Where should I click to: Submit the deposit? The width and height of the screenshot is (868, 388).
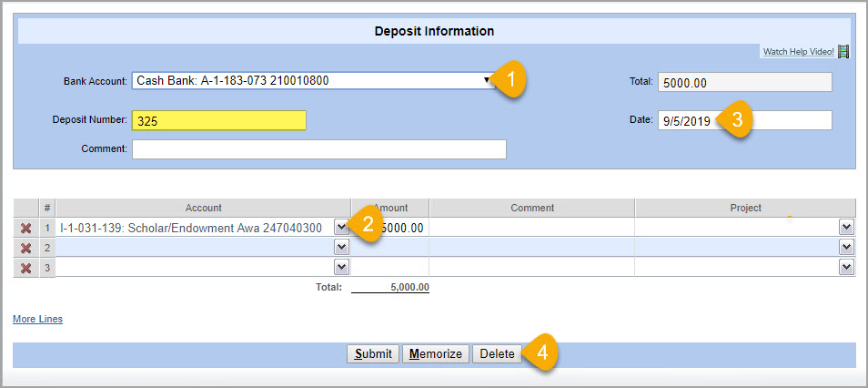[373, 353]
